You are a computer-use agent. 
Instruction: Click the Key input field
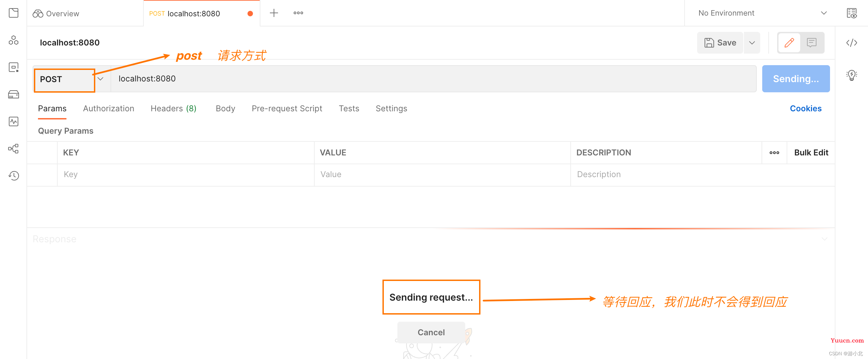pyautogui.click(x=185, y=174)
